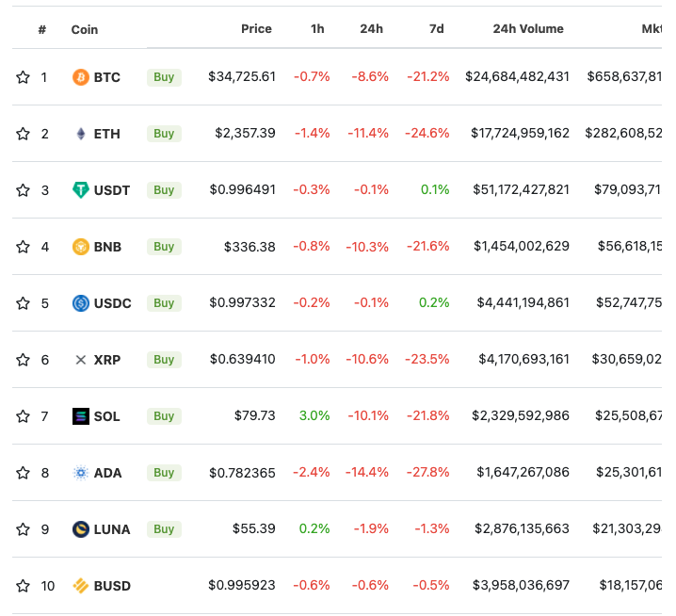This screenshot has height=616, width=676.
Task: Favorite BTC with its star toggle
Action: (23, 77)
